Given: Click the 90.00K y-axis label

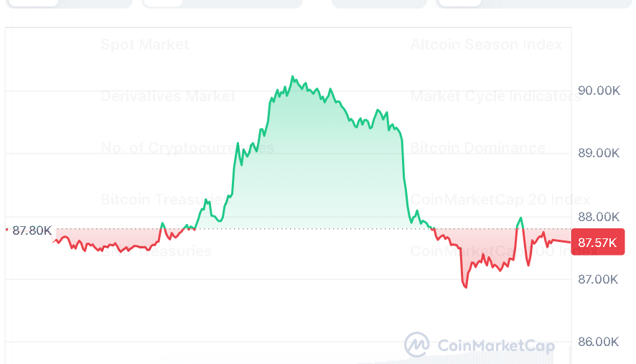Looking at the screenshot, I should (599, 90).
